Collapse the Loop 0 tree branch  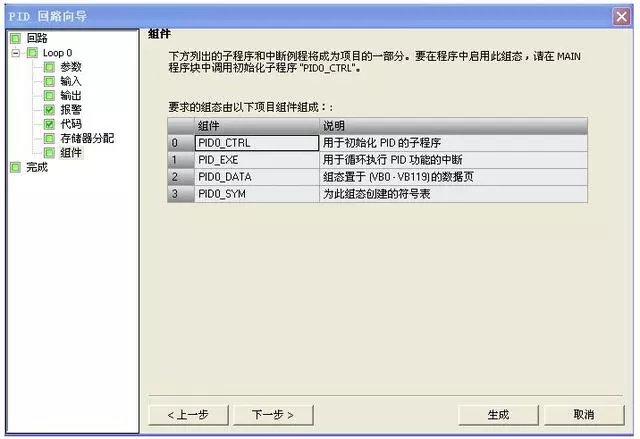tap(15, 52)
